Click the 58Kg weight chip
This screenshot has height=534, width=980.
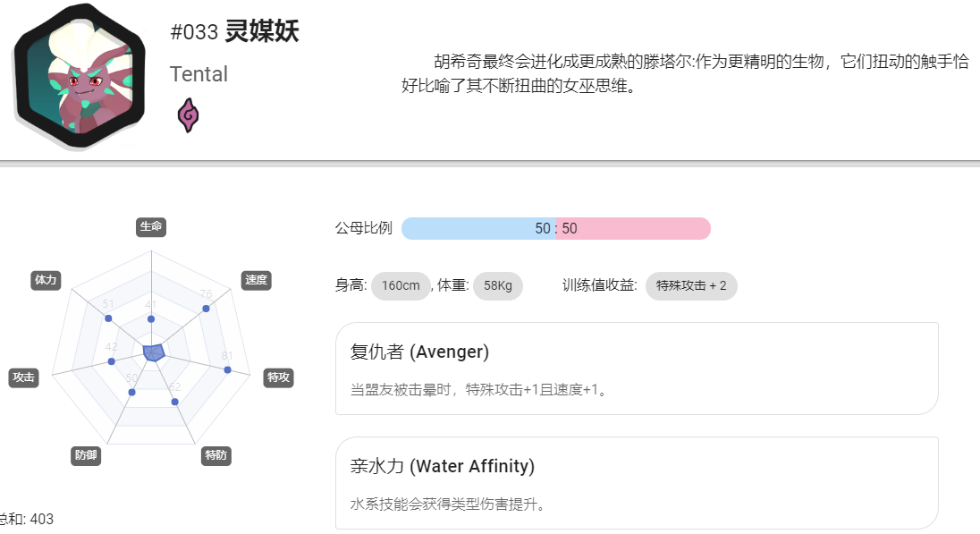(497, 286)
